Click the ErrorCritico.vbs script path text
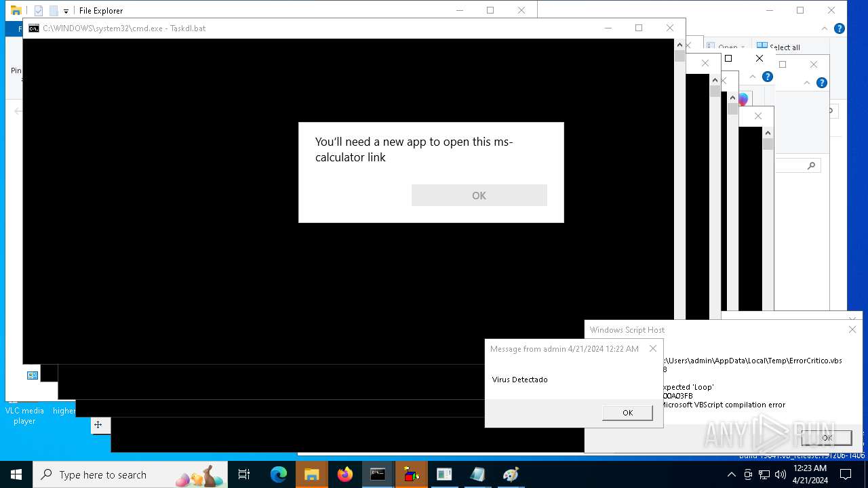868x488 pixels. coord(753,361)
